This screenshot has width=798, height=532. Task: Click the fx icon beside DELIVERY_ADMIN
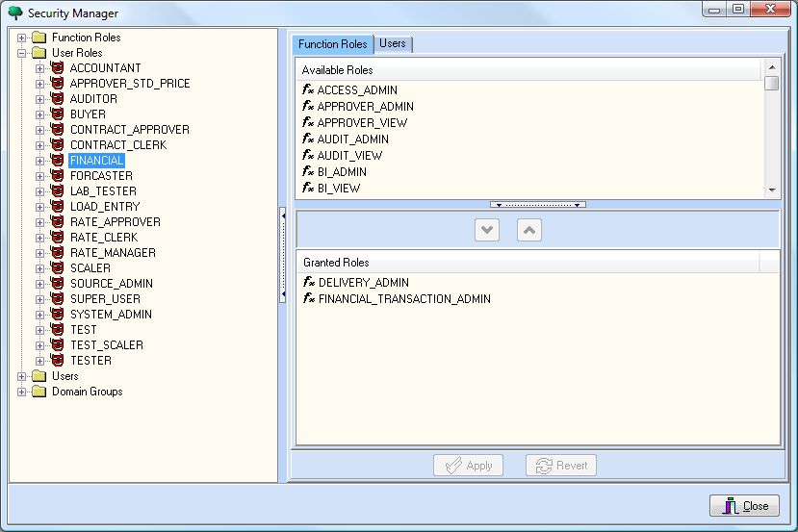tap(309, 283)
